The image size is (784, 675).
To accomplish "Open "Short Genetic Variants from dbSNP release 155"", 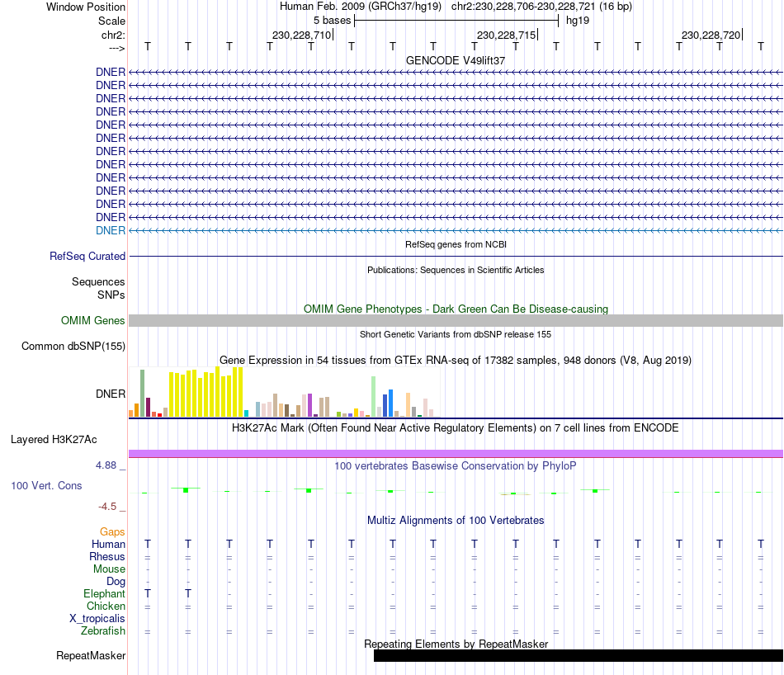I will 456,334.
